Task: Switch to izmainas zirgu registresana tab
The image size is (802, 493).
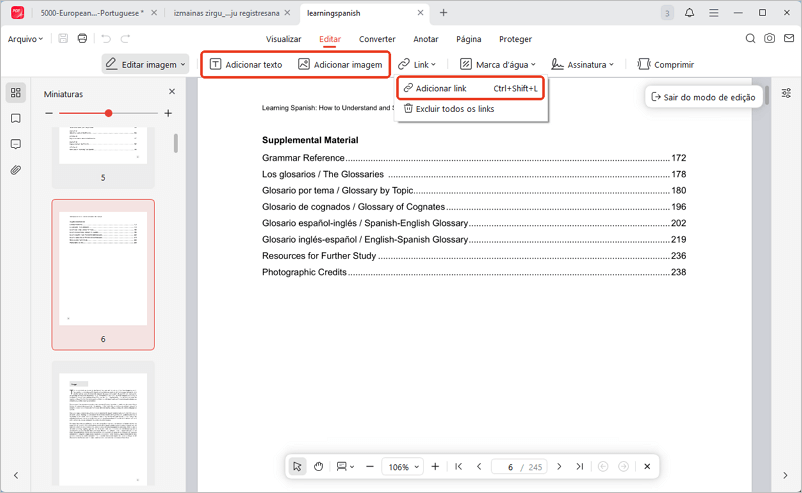Action: 227,13
